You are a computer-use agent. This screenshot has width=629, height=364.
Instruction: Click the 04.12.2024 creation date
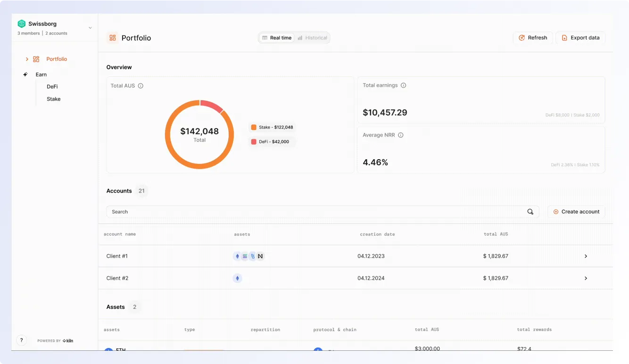pyautogui.click(x=371, y=278)
